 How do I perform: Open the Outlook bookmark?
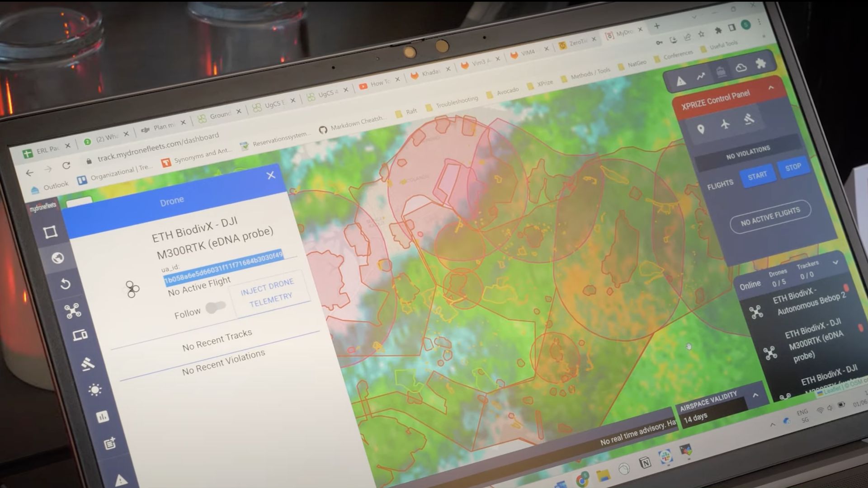[50, 187]
